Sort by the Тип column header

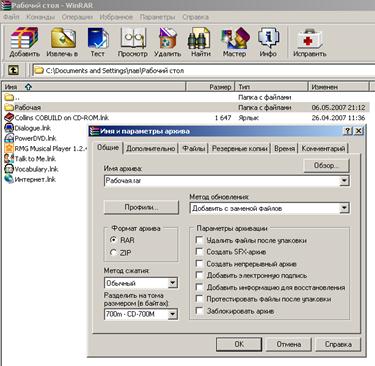pyautogui.click(x=271, y=87)
